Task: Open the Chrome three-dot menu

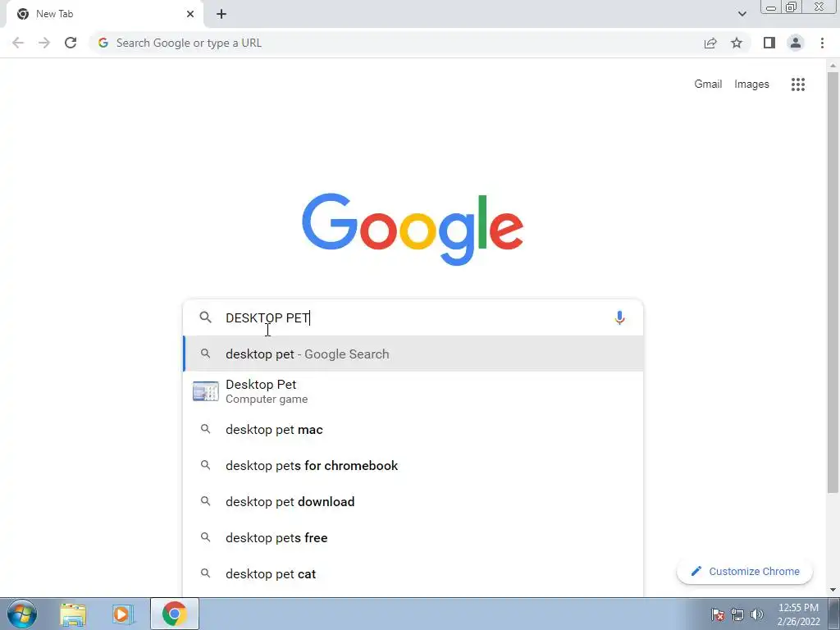Action: [x=822, y=43]
